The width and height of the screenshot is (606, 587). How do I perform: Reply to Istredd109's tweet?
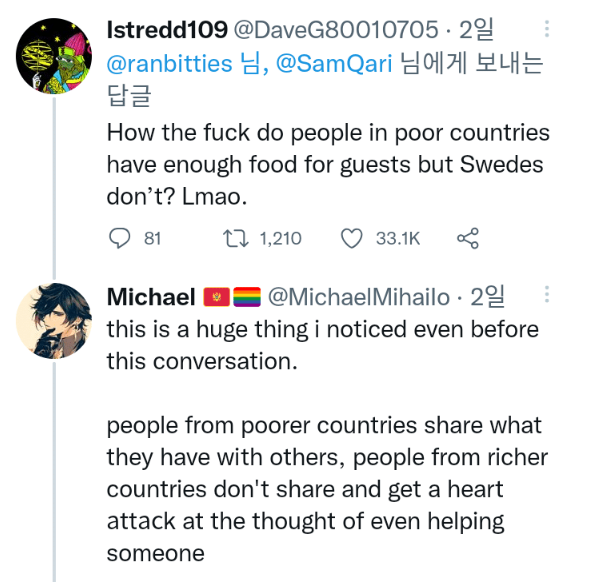coord(119,238)
